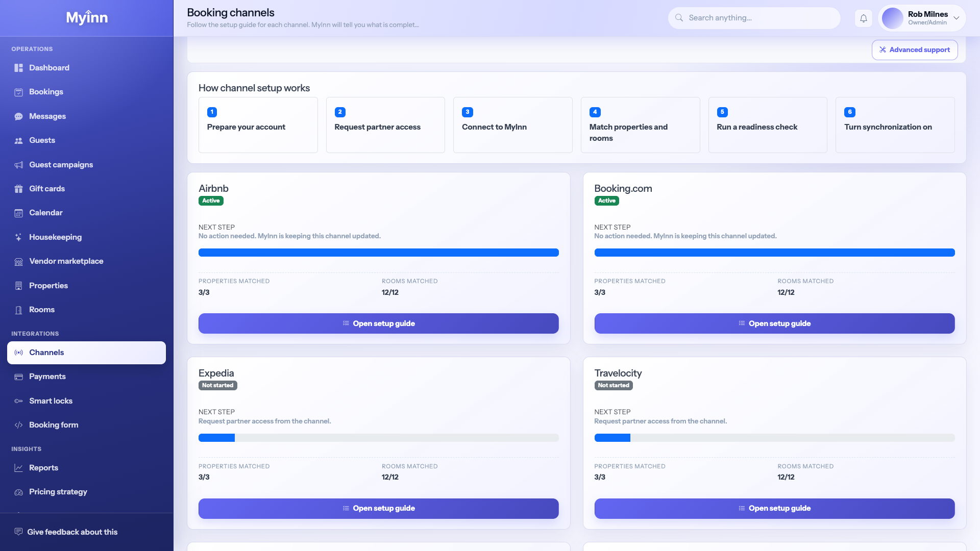The image size is (980, 551).
Task: Open the Dashboard sidebar icon
Action: [x=19, y=68]
